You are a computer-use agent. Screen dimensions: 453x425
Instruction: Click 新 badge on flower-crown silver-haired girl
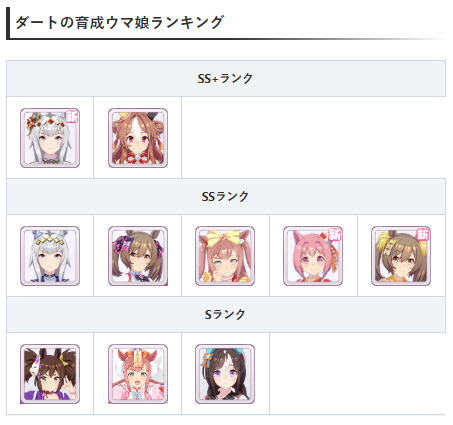pos(72,116)
